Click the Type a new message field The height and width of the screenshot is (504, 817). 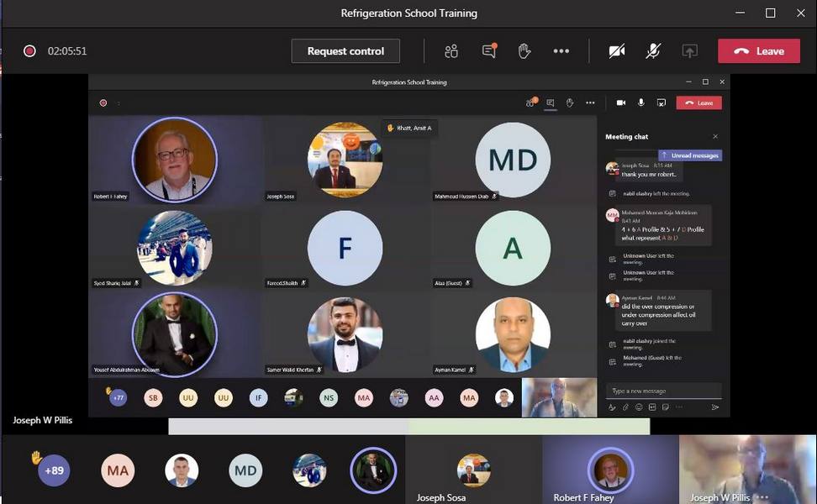tap(663, 391)
